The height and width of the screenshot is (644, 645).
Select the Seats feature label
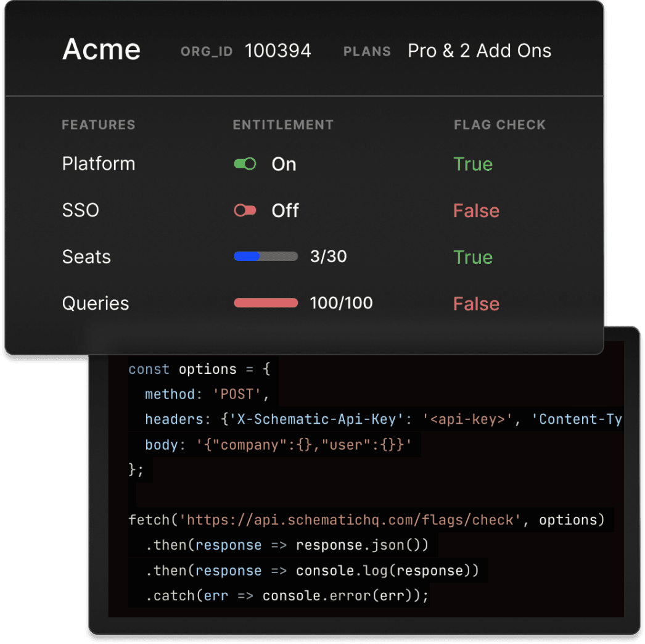(86, 257)
